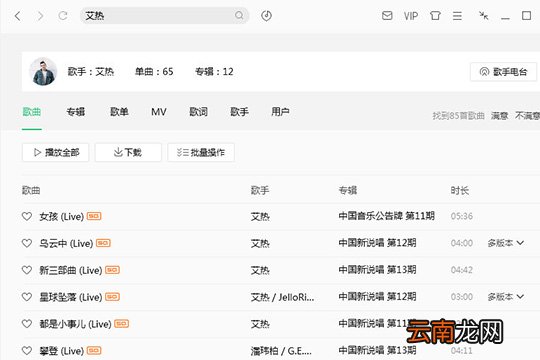Open album 中国音乐公告牌 第11期
Image resolution: width=540 pixels, height=360 pixels.
(x=386, y=216)
